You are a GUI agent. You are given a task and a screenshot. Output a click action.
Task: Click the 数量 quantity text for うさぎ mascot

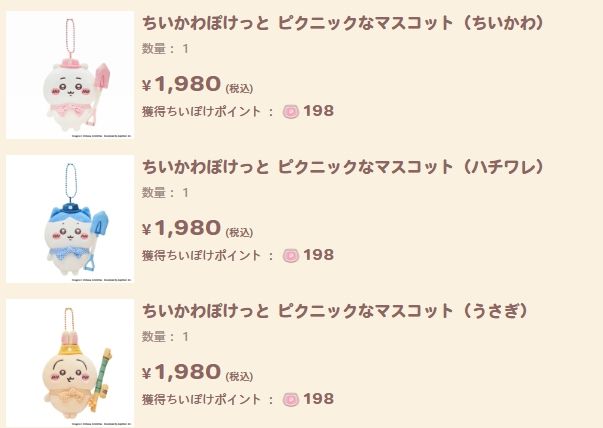(x=165, y=336)
